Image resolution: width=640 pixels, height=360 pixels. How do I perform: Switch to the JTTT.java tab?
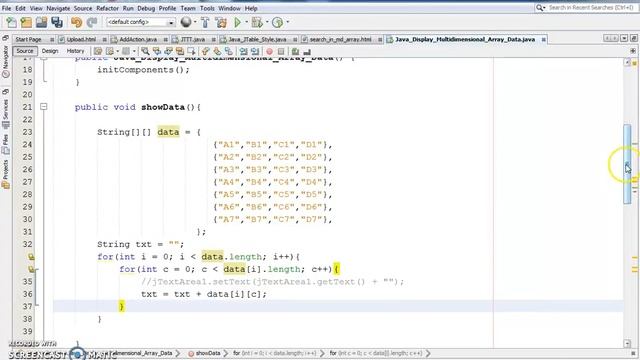tap(193, 40)
